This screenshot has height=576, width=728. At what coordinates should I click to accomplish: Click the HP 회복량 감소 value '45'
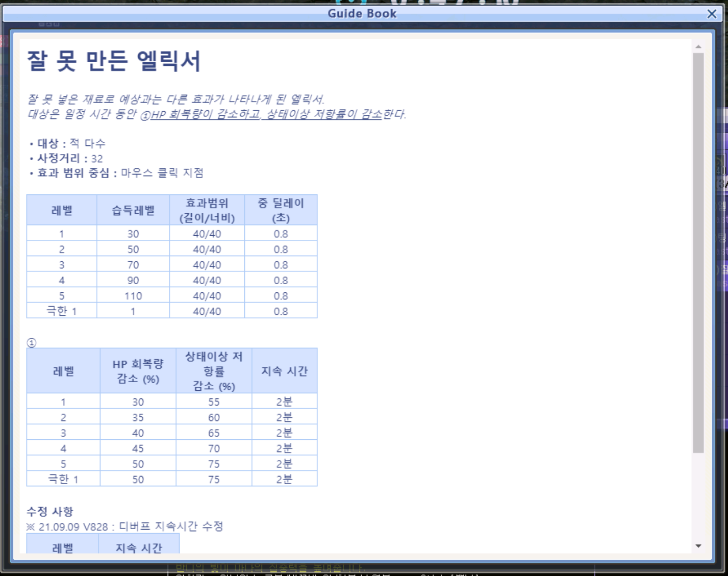pyautogui.click(x=138, y=448)
